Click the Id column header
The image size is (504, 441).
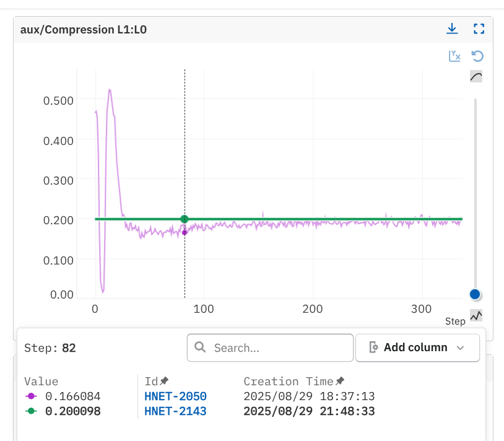coord(151,381)
